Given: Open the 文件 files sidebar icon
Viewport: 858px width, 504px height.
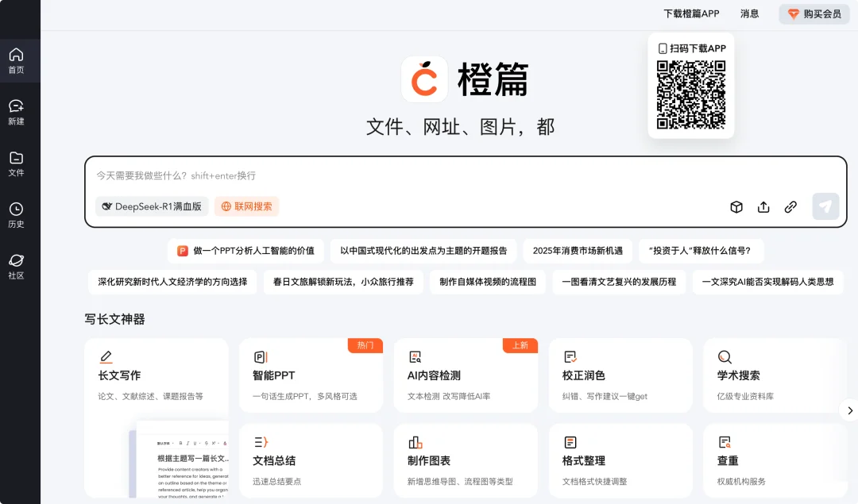Looking at the screenshot, I should click(x=17, y=157).
